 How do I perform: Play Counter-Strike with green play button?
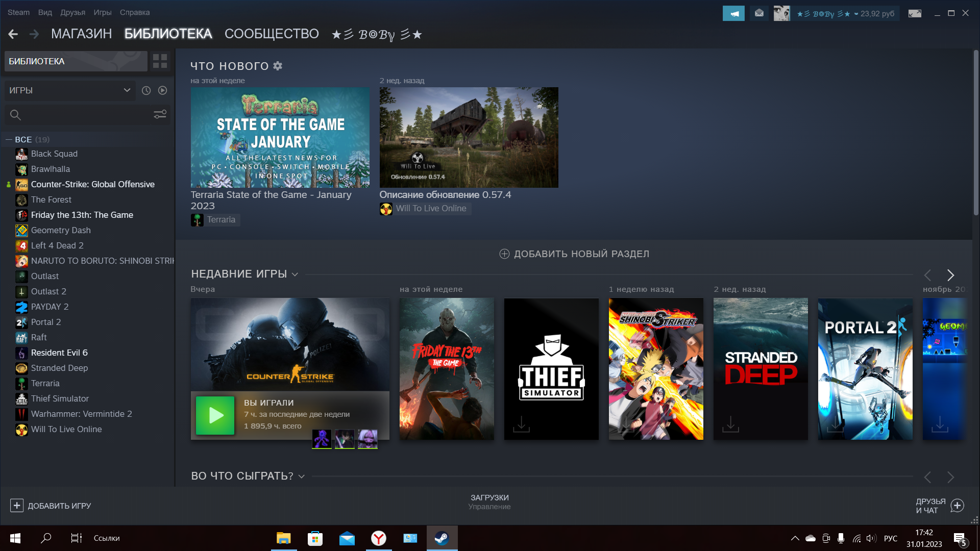[x=215, y=415]
